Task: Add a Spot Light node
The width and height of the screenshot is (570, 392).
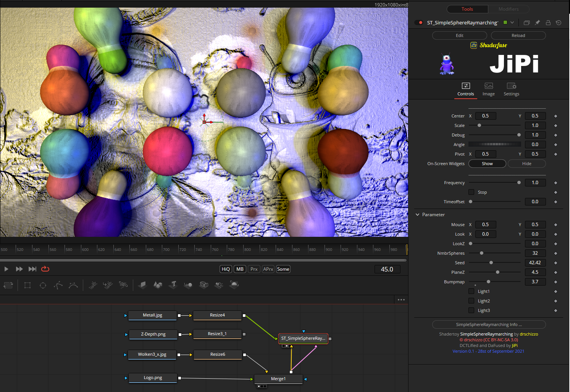Action: tap(219, 285)
